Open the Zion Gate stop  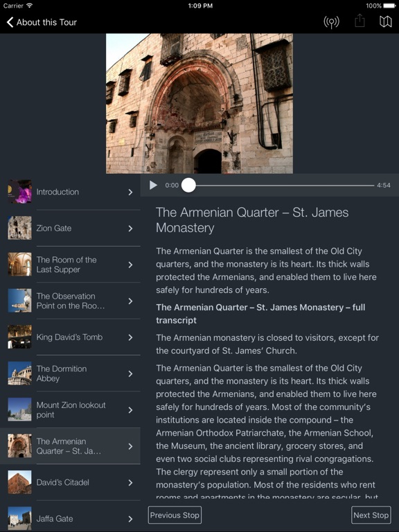click(x=70, y=229)
